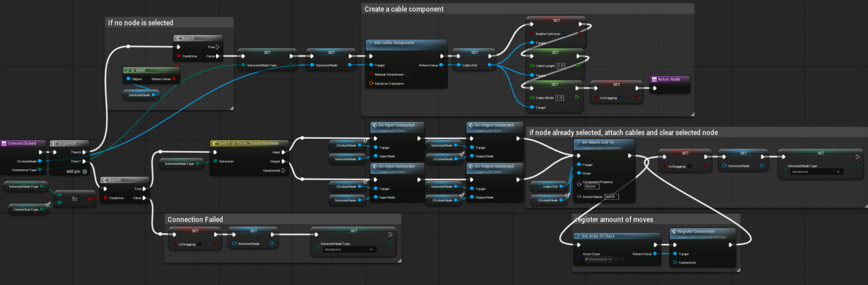This screenshot has width=868, height=285.
Task: Click the Unselected output pin on Switch node
Action: click(283, 170)
